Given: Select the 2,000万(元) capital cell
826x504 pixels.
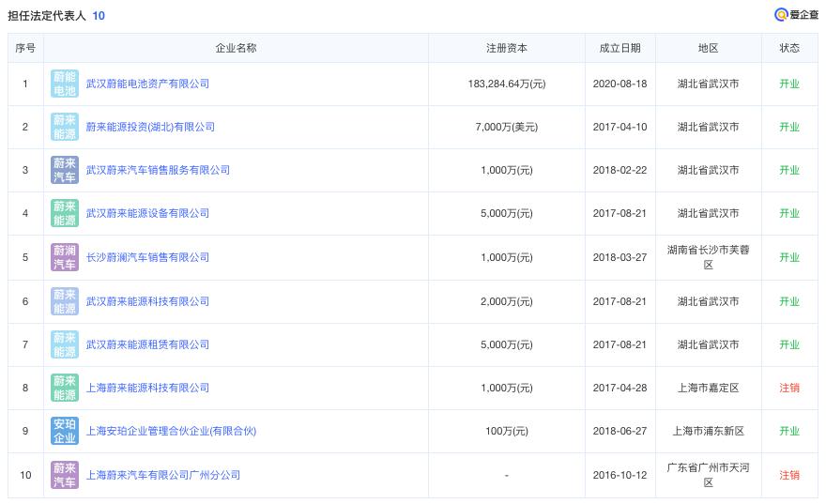Looking at the screenshot, I should 507,301.
